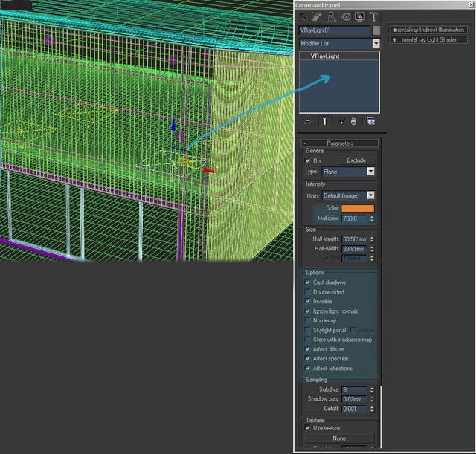Image resolution: width=476 pixels, height=454 pixels.
Task: Click the Exclude button
Action: click(357, 160)
